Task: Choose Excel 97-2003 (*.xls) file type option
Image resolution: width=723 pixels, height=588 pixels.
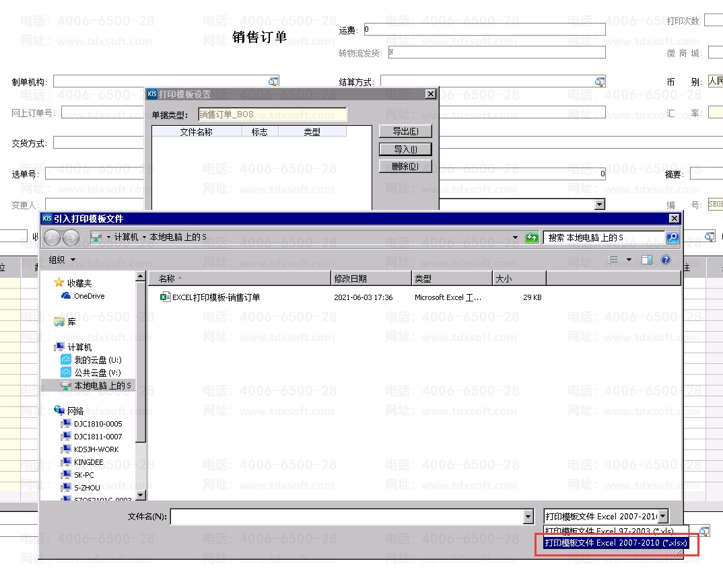Action: click(609, 531)
